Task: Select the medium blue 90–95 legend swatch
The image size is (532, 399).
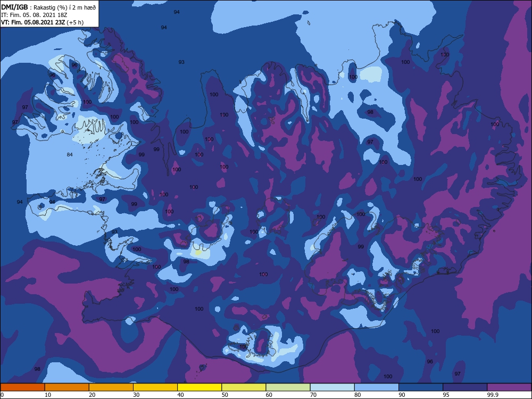Action: pos(421,387)
